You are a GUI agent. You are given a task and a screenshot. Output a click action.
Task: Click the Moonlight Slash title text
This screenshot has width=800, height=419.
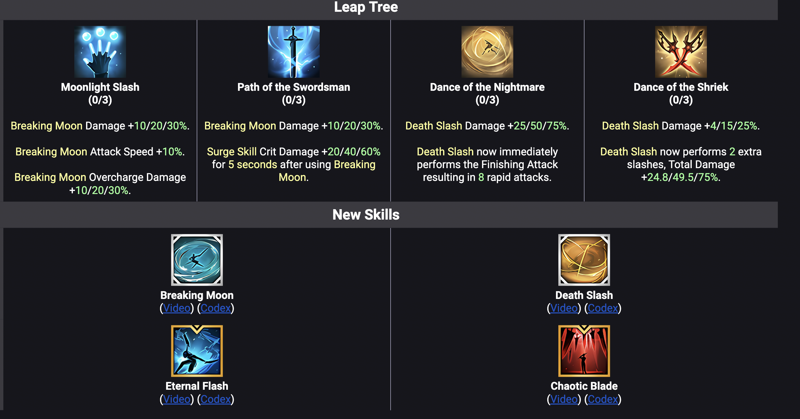[100, 87]
